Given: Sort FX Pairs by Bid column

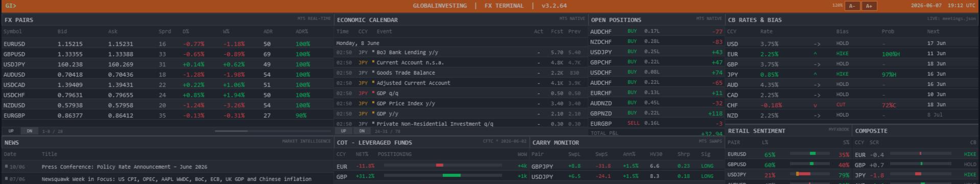Looking at the screenshot, I should 62,32.
